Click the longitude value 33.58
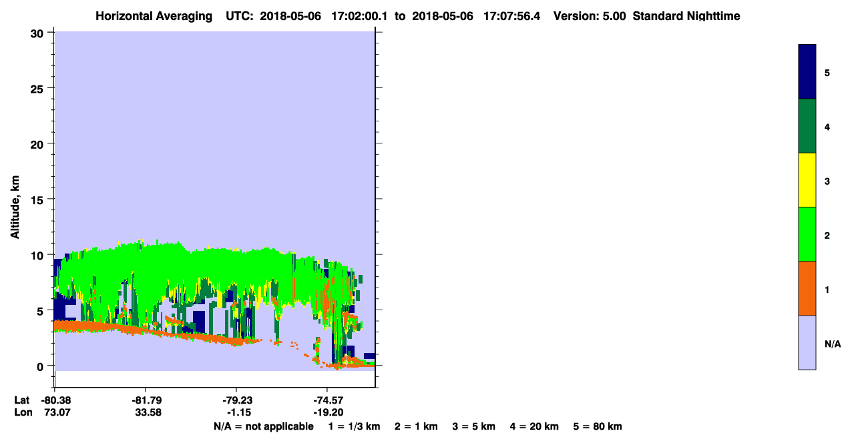 tap(148, 412)
